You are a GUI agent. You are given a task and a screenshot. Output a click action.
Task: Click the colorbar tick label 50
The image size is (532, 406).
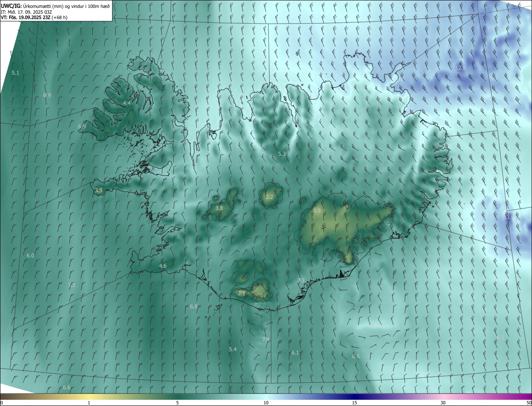[x=529, y=403]
